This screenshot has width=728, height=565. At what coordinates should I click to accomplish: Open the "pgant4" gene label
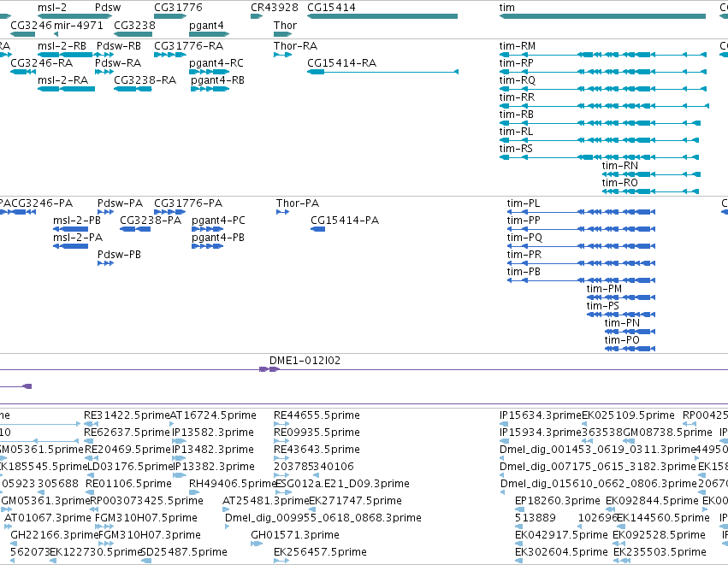pos(207,25)
